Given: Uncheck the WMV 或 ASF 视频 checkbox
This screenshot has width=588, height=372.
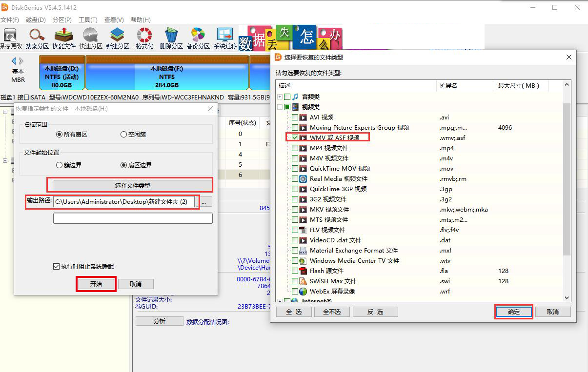Looking at the screenshot, I should click(x=295, y=138).
